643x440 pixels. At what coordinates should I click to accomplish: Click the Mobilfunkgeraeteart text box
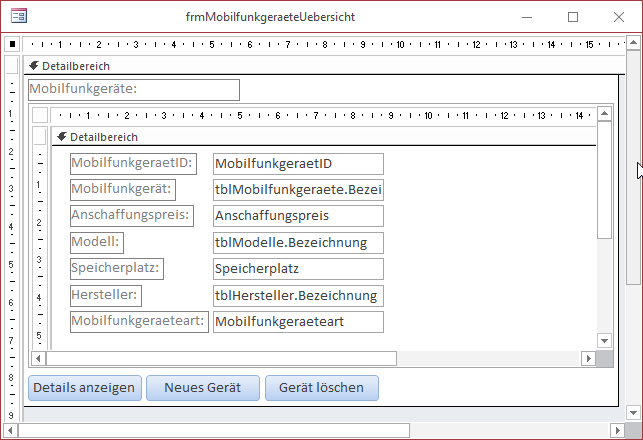[x=298, y=321]
